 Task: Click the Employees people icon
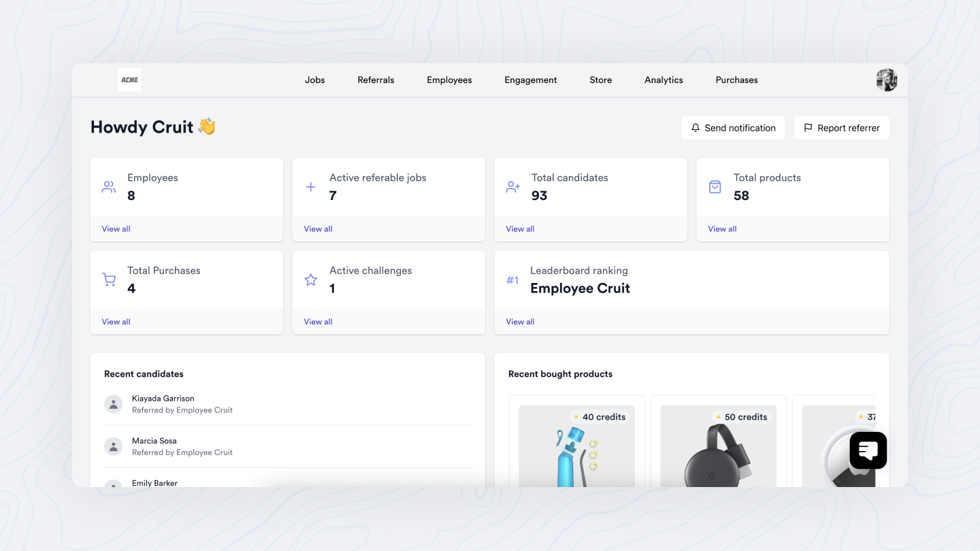pyautogui.click(x=109, y=187)
